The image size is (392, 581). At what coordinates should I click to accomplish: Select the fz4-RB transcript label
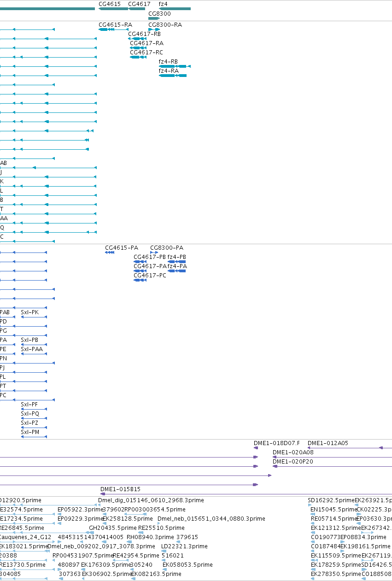(x=168, y=62)
